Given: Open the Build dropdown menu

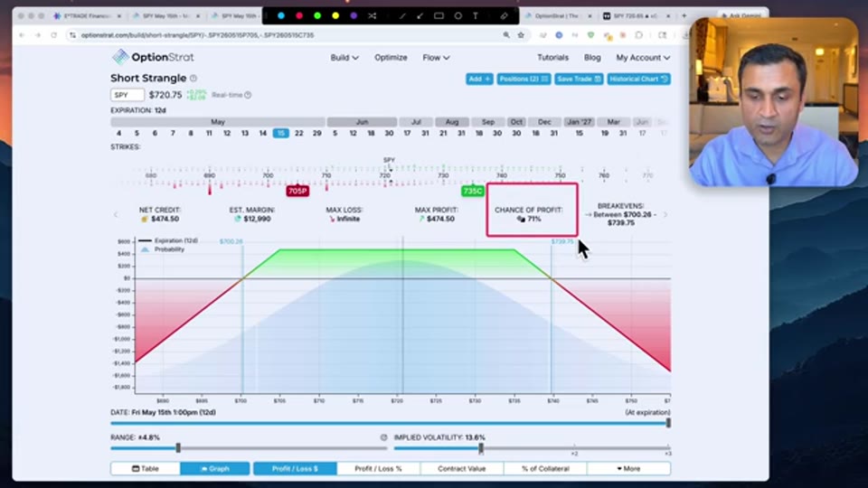Looking at the screenshot, I should click(x=344, y=58).
